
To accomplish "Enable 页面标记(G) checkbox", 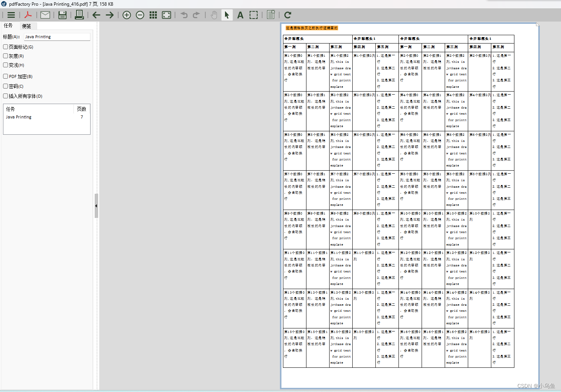I will tap(6, 47).
